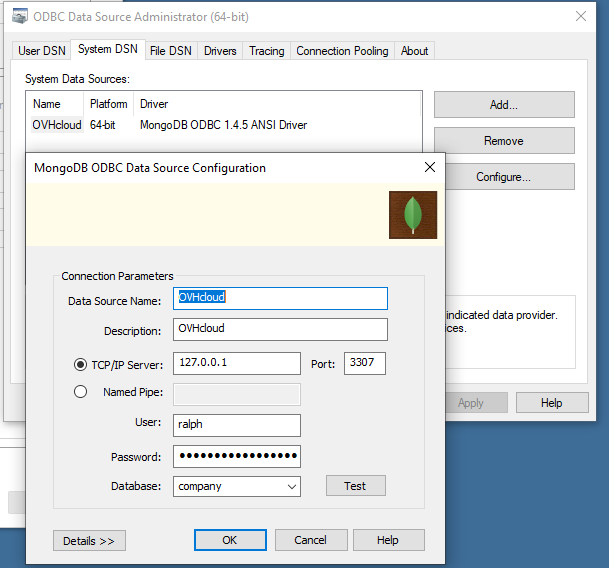The height and width of the screenshot is (568, 609).
Task: Click the Data Source Name field
Action: [280, 298]
